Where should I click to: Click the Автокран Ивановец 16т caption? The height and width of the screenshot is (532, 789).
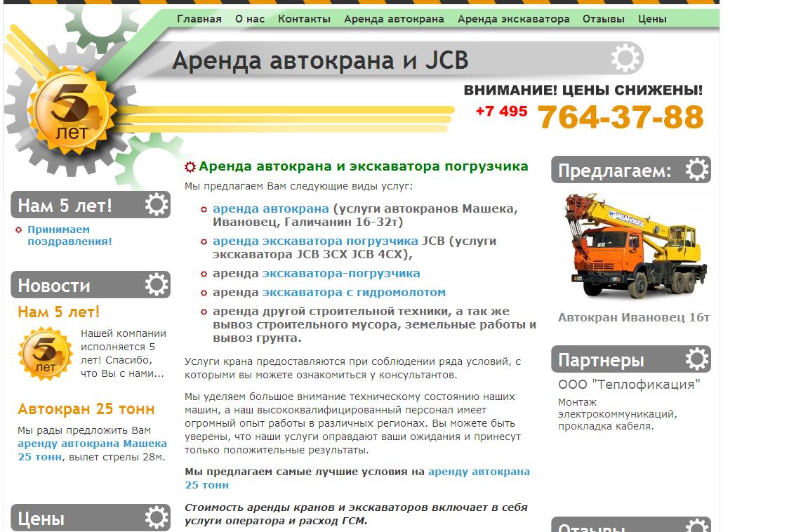pyautogui.click(x=634, y=318)
